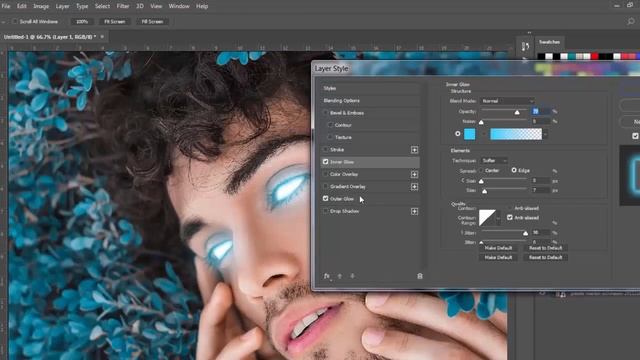The height and width of the screenshot is (360, 640).
Task: Click the delete effect trash icon
Action: point(420,276)
